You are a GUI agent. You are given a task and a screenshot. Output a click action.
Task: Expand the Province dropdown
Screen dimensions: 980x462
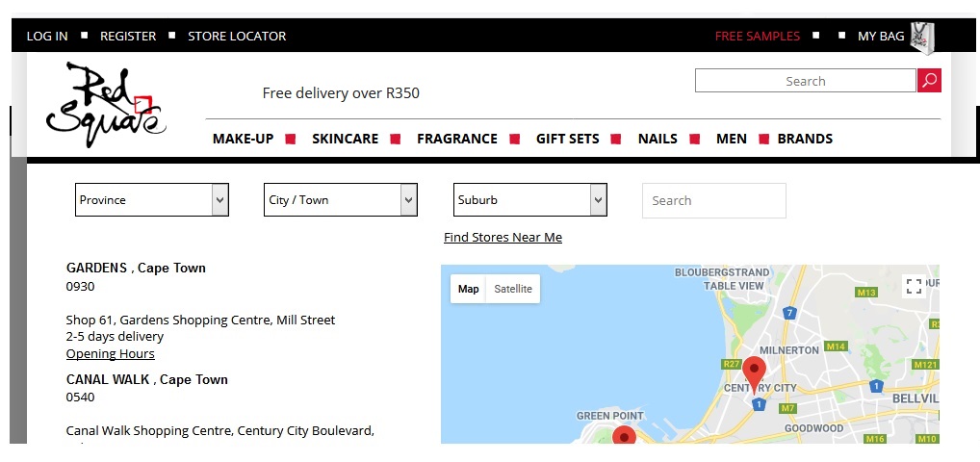click(x=152, y=200)
